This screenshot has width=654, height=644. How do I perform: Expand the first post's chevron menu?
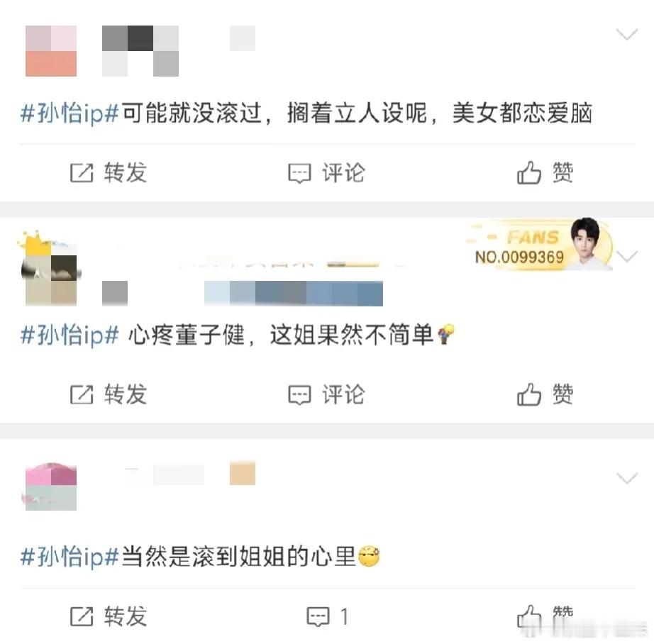[x=627, y=34]
